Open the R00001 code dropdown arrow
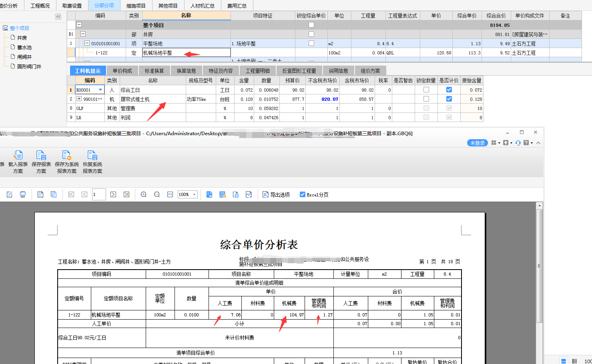Screen dimensions: 592x364 click(x=100, y=90)
